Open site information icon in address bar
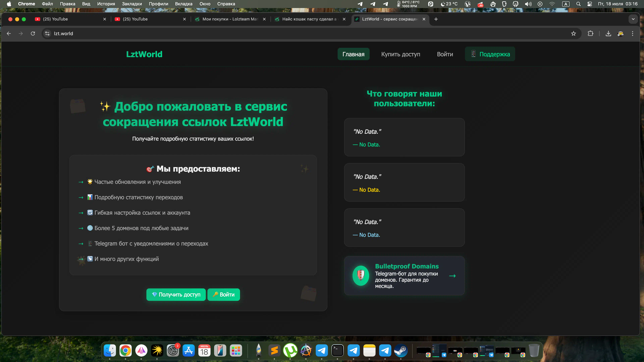644x362 pixels. (x=47, y=34)
